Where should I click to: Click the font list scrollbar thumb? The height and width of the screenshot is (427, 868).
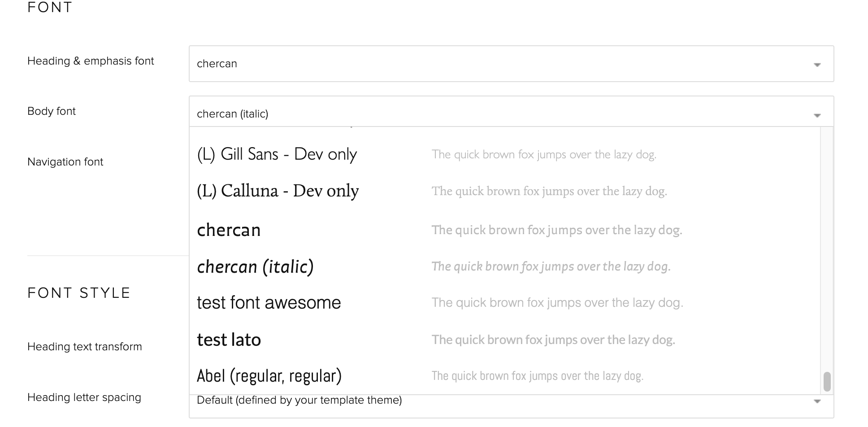point(827,381)
